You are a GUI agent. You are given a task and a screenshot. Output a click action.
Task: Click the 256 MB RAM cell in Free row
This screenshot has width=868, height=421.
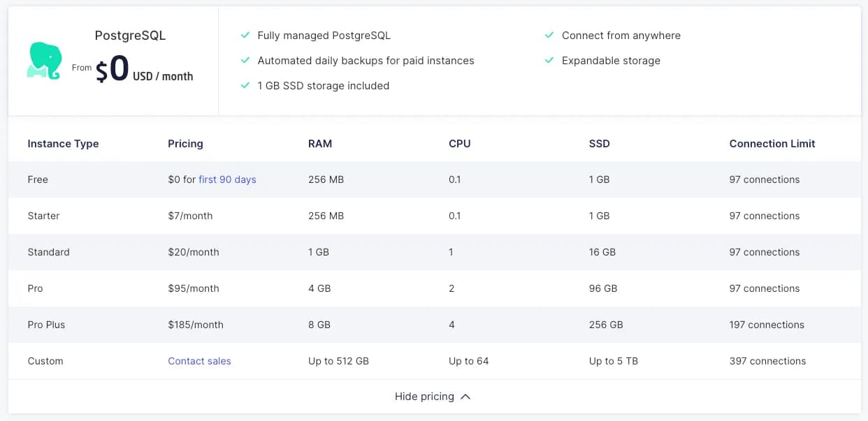(326, 179)
